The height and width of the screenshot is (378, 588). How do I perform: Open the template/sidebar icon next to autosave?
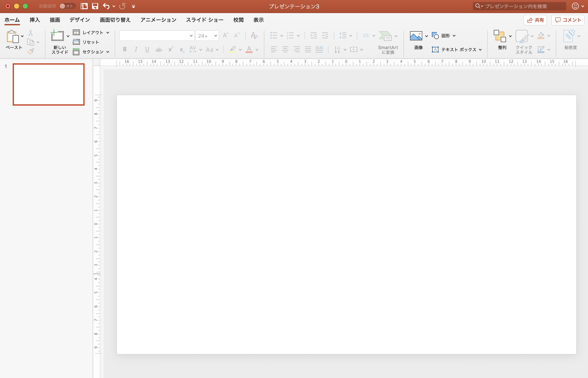[84, 6]
